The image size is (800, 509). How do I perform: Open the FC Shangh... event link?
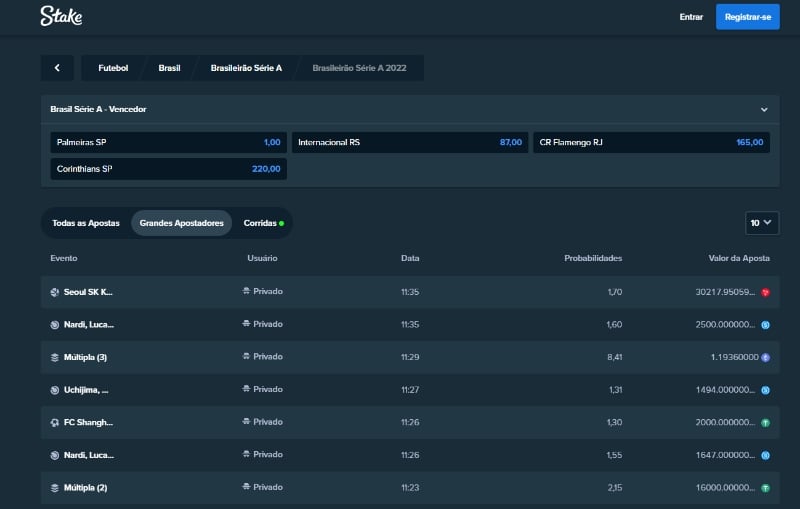coord(88,423)
